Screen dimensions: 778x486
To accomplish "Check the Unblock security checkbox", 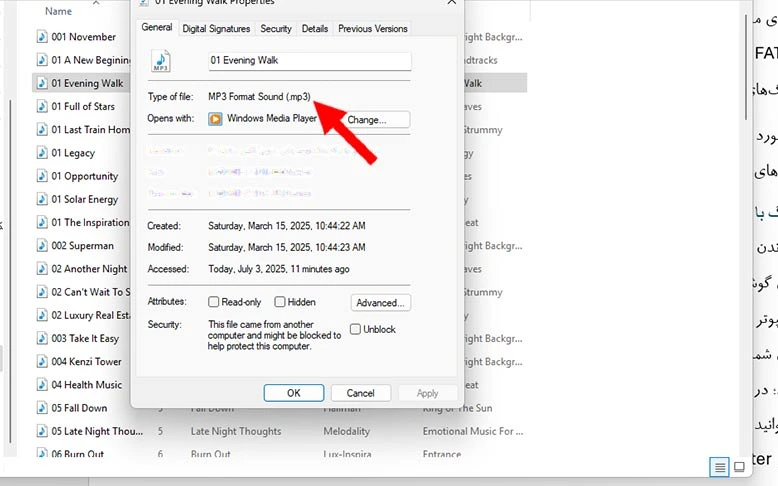I will click(356, 330).
